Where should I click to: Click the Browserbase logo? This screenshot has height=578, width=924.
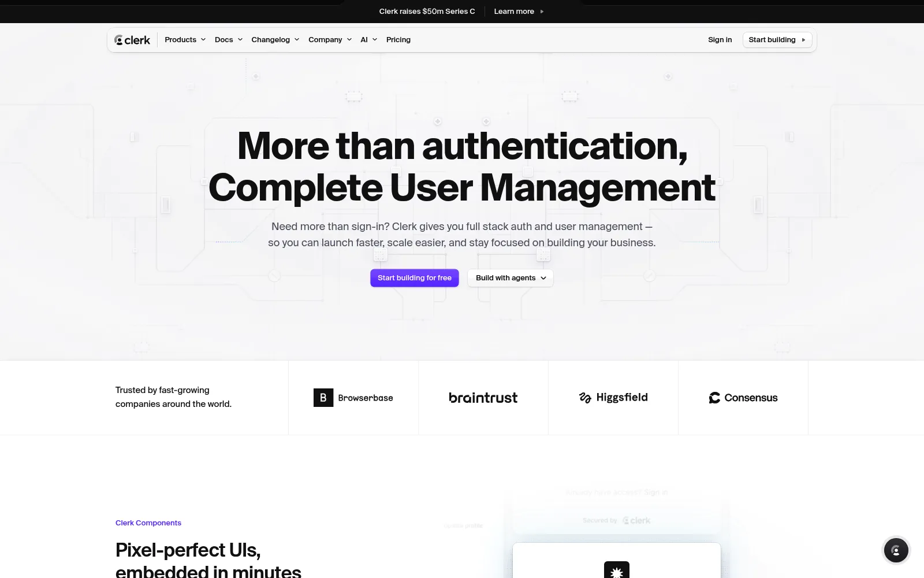[353, 398]
